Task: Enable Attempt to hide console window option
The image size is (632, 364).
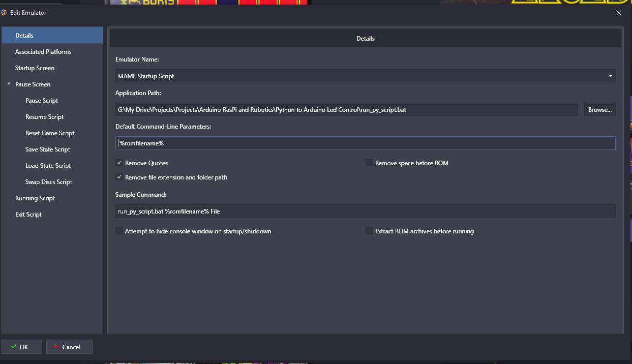Action: (119, 231)
